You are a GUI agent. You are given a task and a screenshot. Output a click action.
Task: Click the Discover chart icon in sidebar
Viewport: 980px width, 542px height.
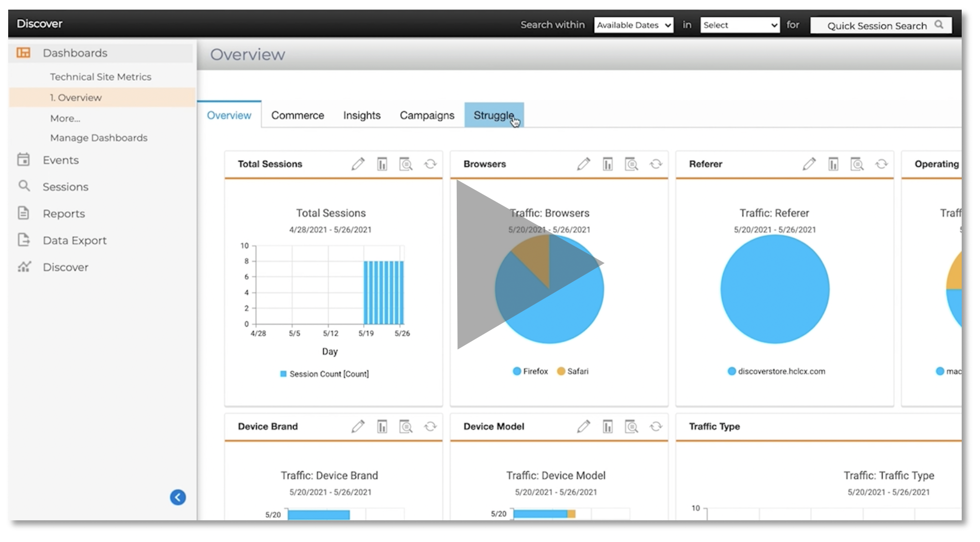pos(24,267)
